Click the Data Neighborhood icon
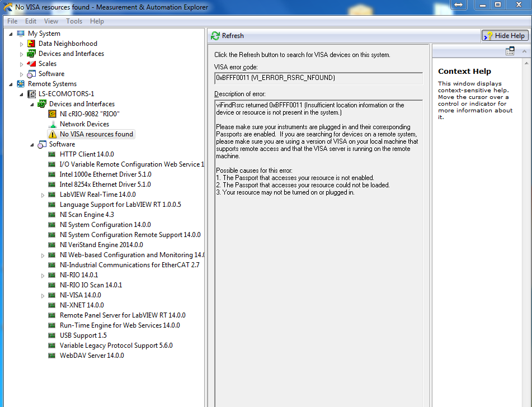This screenshot has height=407, width=532. (x=31, y=44)
